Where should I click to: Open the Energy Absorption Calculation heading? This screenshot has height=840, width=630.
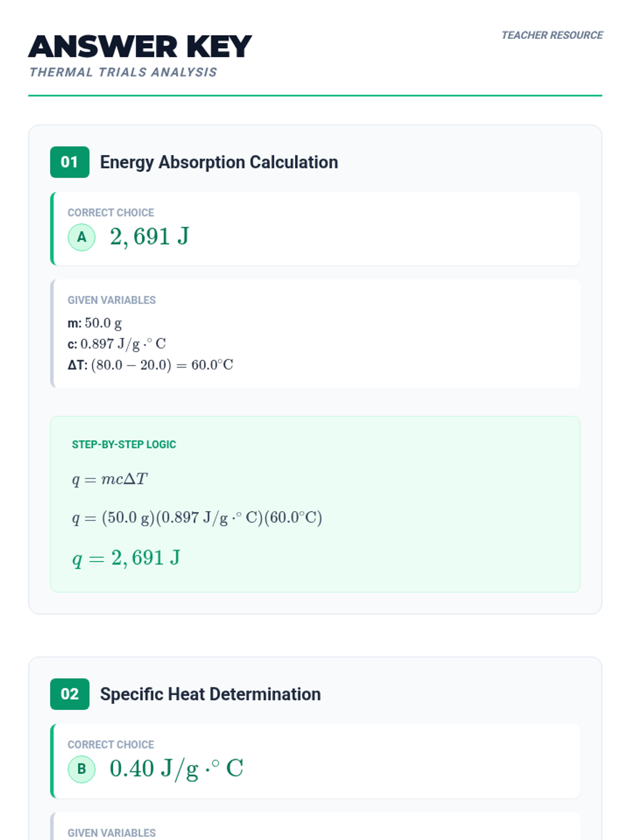click(219, 162)
